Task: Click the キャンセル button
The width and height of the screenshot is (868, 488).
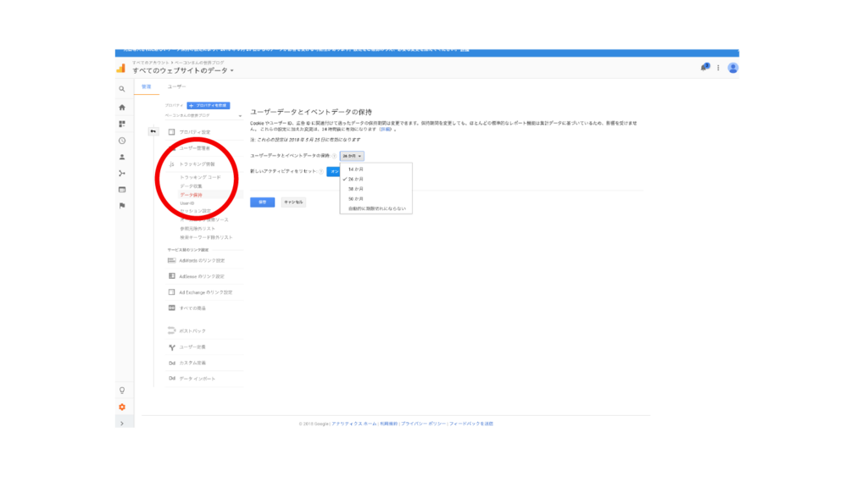Action: [x=293, y=202]
